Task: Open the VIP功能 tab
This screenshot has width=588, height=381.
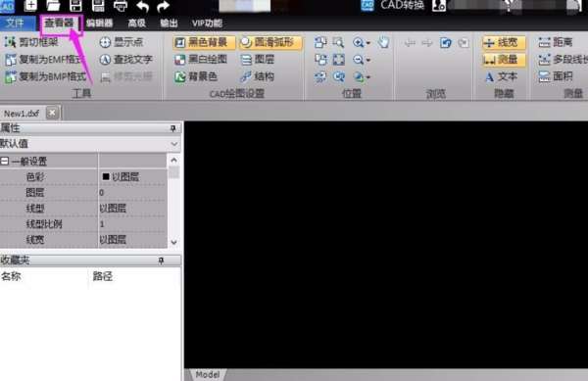Action: coord(208,24)
